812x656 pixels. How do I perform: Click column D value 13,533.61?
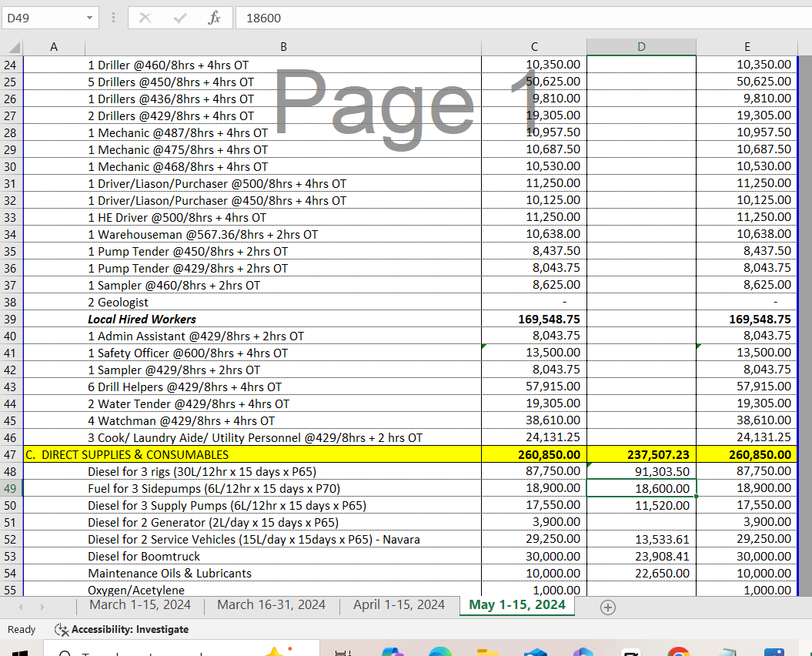coord(641,540)
